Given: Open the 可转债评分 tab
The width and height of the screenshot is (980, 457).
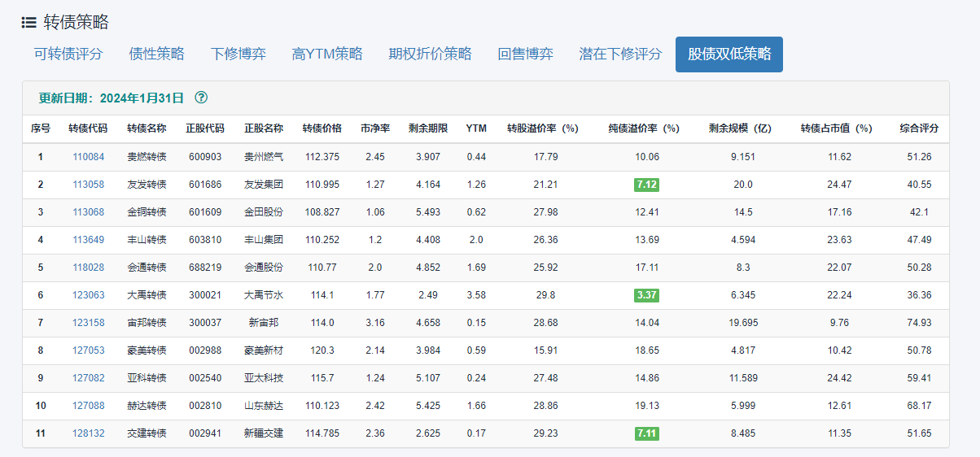Looking at the screenshot, I should click(x=68, y=54).
